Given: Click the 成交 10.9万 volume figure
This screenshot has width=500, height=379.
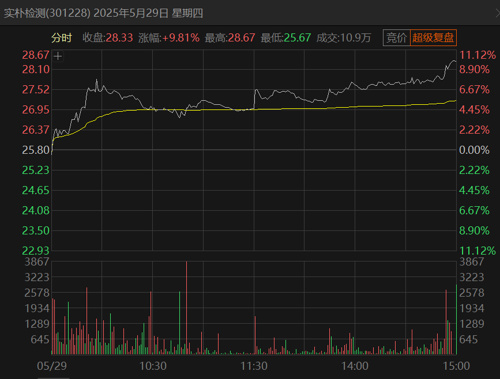Looking at the screenshot, I should point(344,38).
